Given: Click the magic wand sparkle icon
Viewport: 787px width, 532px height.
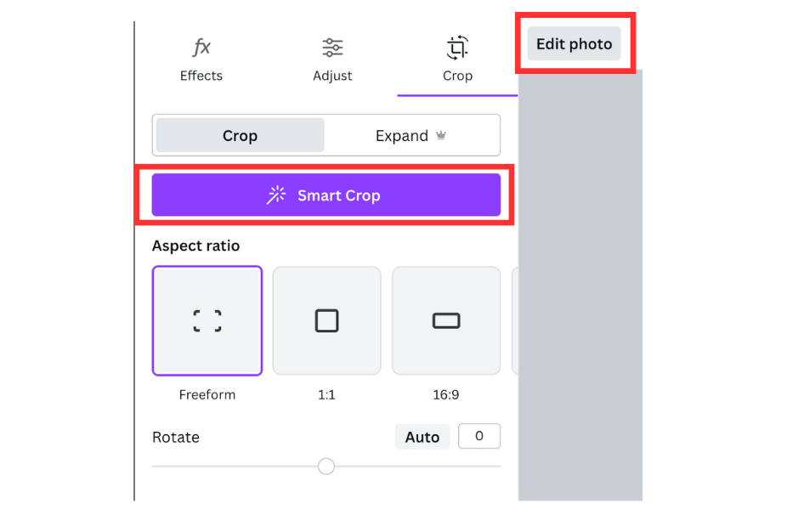Looking at the screenshot, I should click(x=276, y=195).
